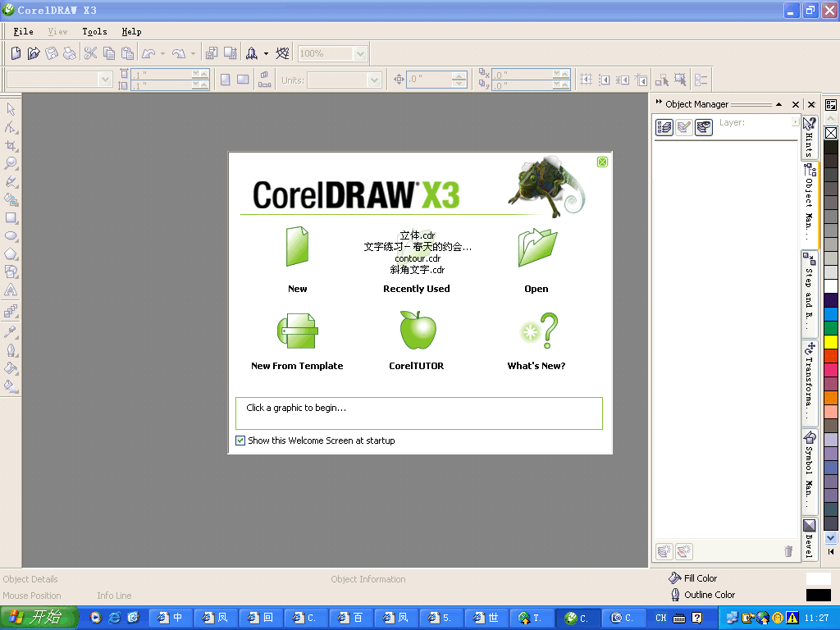Select the green swatch in the color palette

tap(831, 328)
